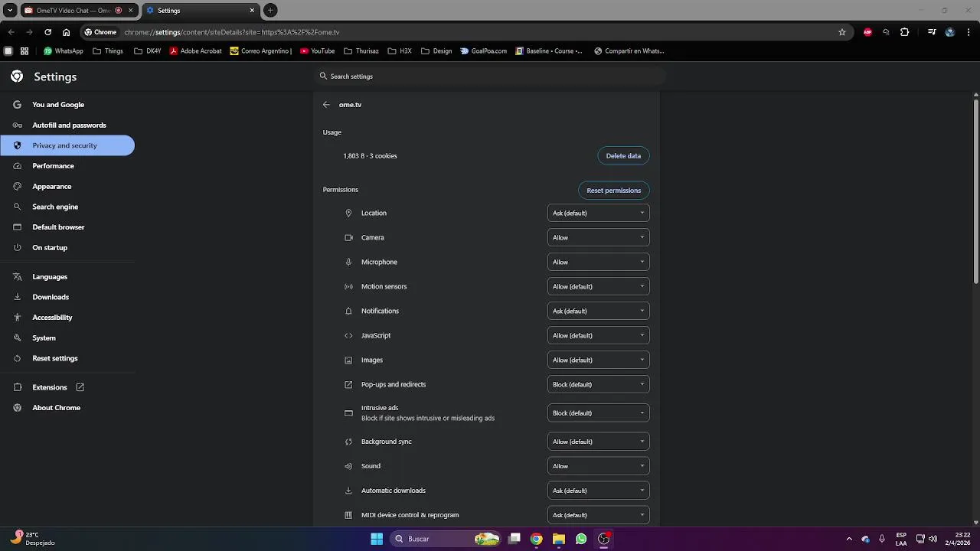The width and height of the screenshot is (980, 551).
Task: Open YouTube bookmark
Action: (318, 51)
